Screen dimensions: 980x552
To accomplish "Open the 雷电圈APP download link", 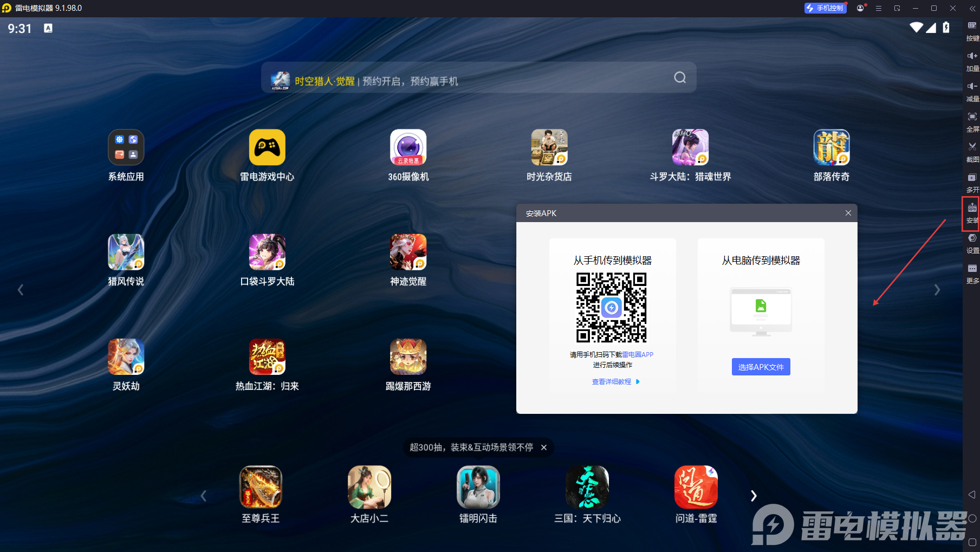I will click(638, 355).
